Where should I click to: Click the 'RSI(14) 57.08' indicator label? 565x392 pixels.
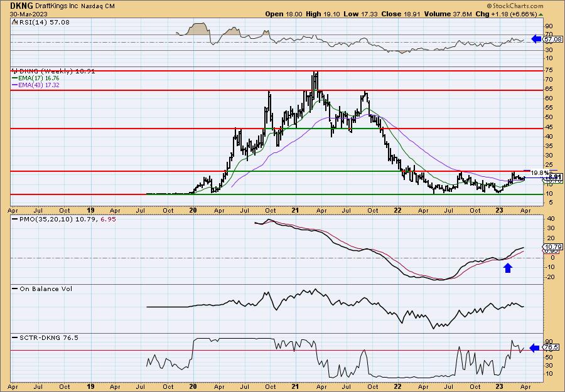(43, 23)
